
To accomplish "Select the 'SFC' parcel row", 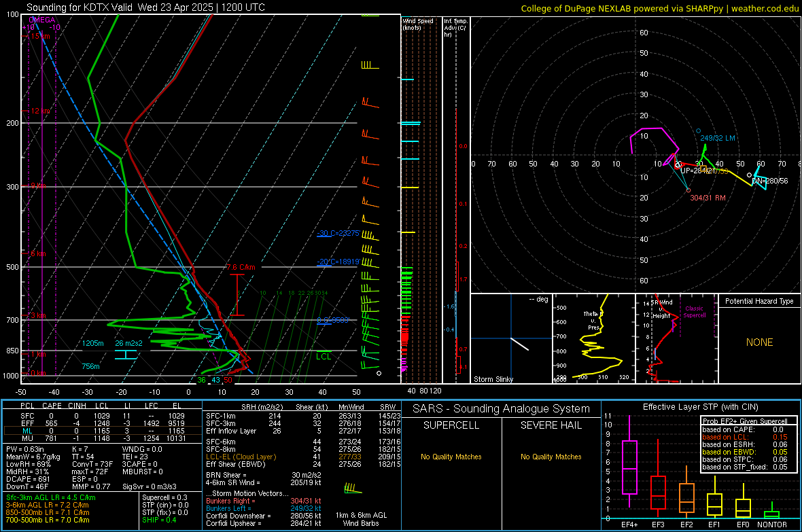I will point(103,416).
